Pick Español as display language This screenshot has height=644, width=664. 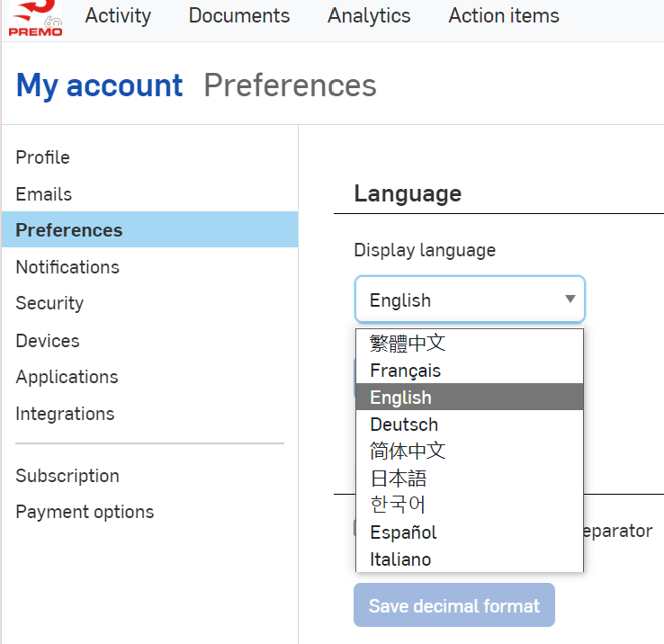pyautogui.click(x=403, y=532)
